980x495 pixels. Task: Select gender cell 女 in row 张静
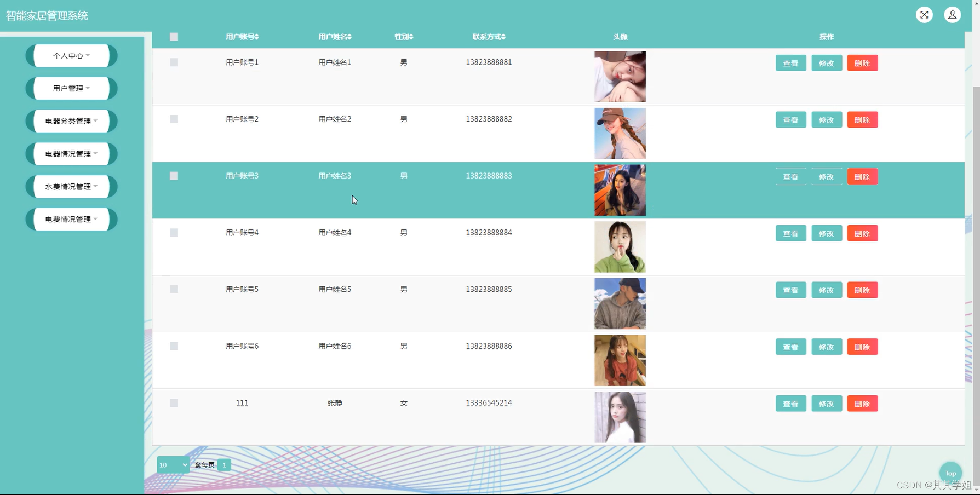click(404, 403)
